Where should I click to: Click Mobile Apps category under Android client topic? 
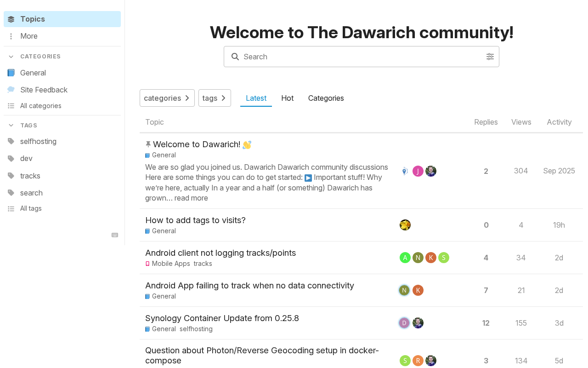point(168,264)
